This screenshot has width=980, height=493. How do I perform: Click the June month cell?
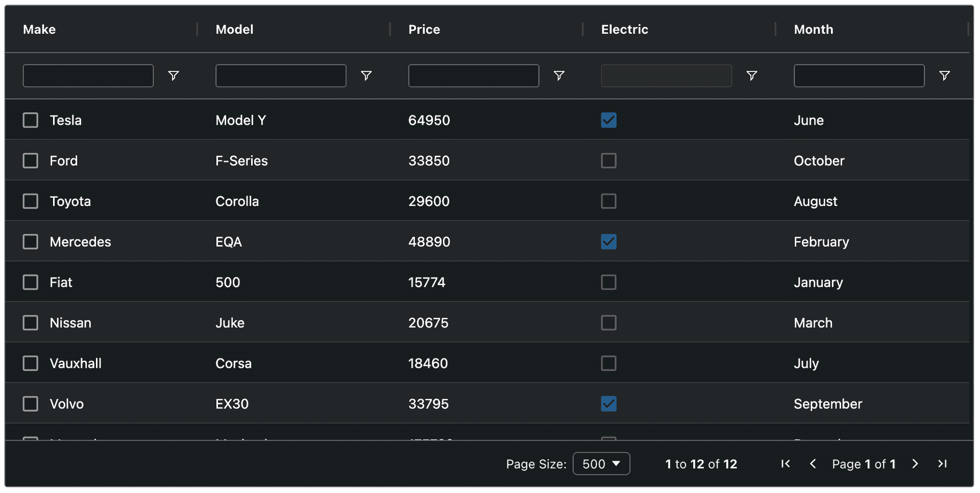(808, 120)
